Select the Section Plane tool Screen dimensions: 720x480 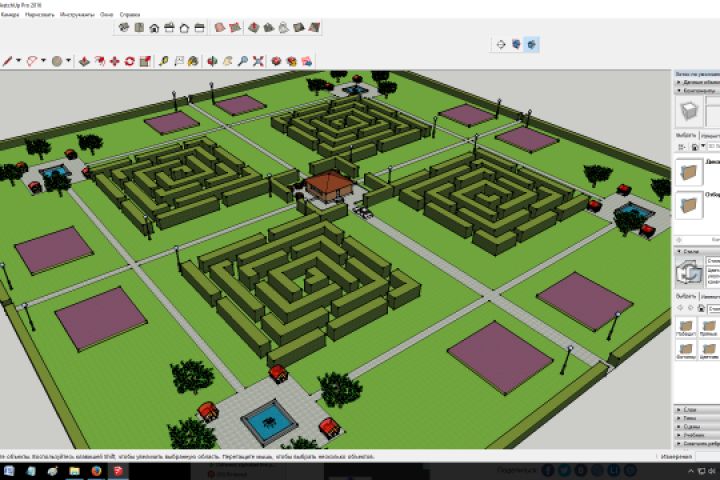click(501, 45)
